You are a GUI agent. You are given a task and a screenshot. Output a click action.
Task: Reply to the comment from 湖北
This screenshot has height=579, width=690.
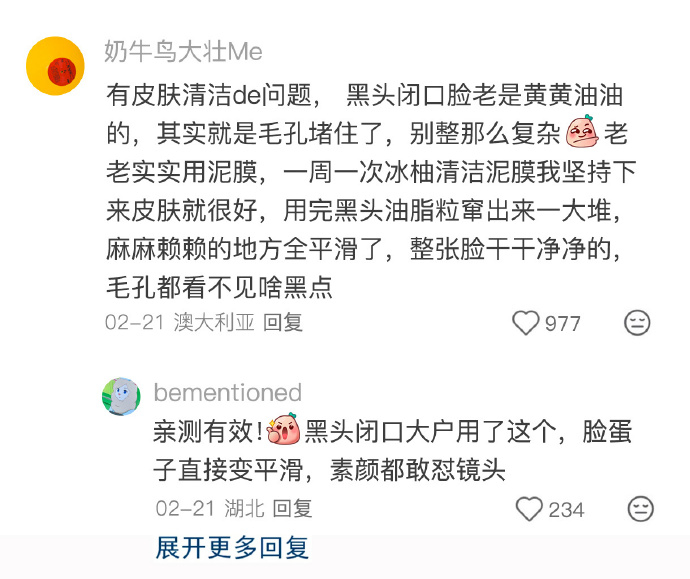[293, 509]
